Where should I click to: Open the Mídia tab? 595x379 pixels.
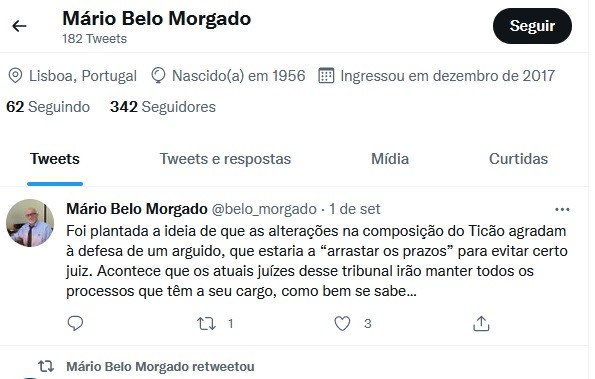(390, 159)
